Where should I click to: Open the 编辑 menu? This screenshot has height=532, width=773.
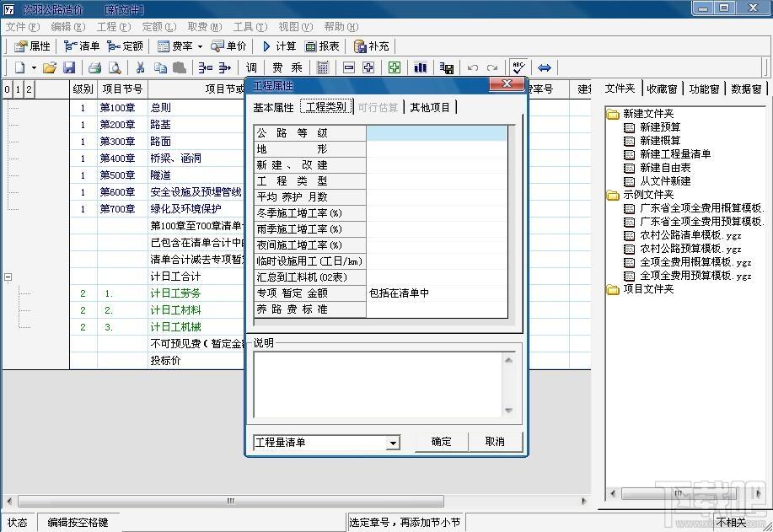(x=68, y=27)
